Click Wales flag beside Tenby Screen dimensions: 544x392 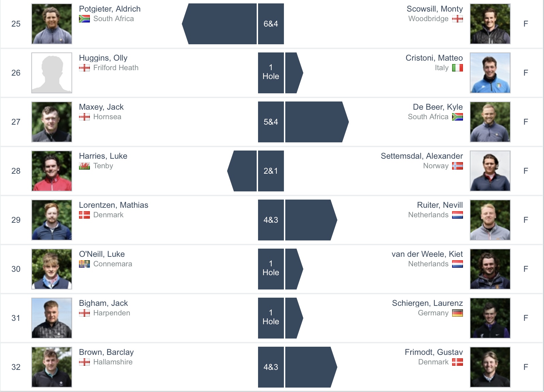(84, 166)
